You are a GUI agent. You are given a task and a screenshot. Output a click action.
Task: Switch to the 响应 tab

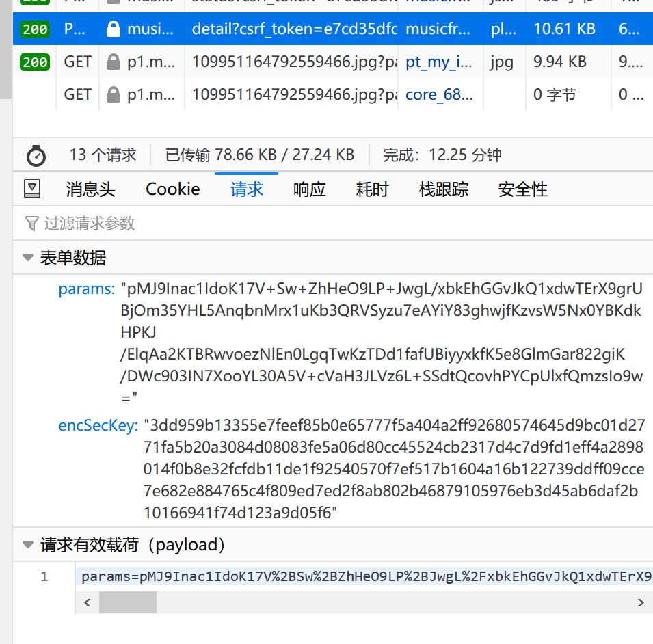309,189
